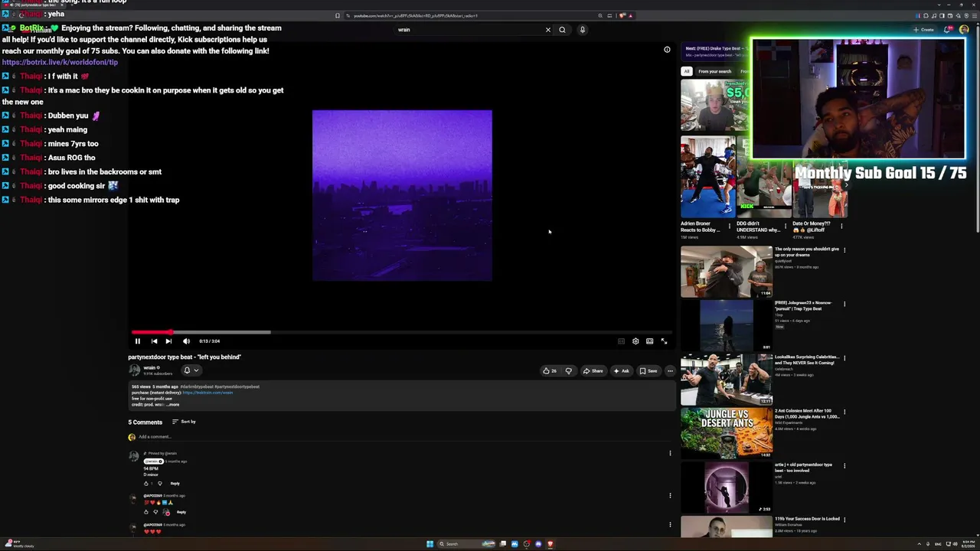Open options for 2 Ant Colonies video
This screenshot has width=980, height=551.
[844, 412]
